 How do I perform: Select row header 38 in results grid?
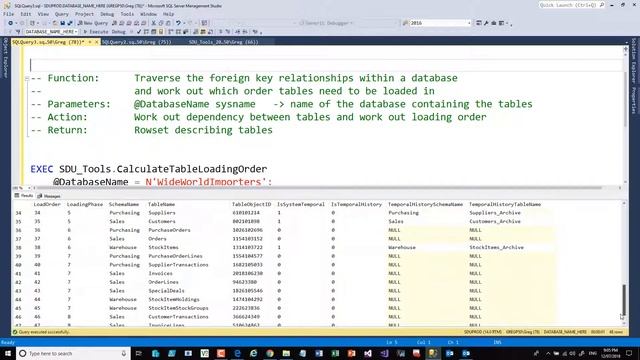[x=18, y=248]
